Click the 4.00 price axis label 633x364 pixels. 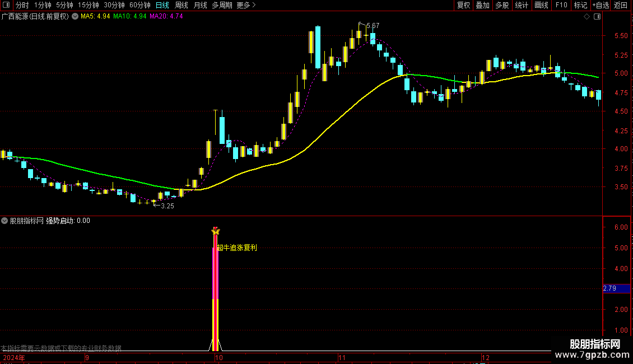click(621, 149)
